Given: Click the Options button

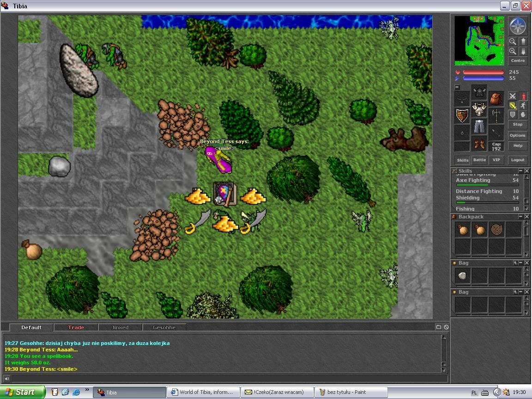Looking at the screenshot, I should (518, 135).
